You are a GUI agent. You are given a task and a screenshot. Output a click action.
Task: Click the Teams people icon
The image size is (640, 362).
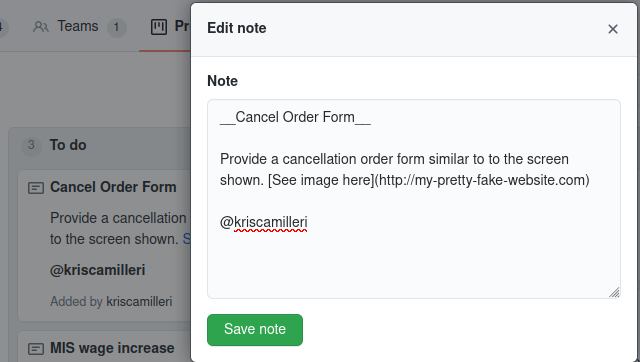[x=41, y=27]
